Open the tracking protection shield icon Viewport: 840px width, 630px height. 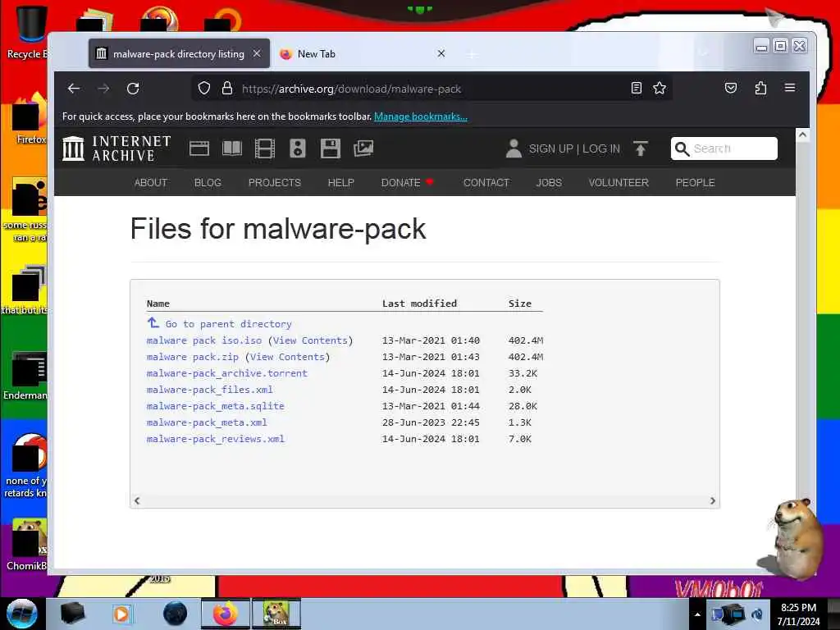tap(204, 89)
